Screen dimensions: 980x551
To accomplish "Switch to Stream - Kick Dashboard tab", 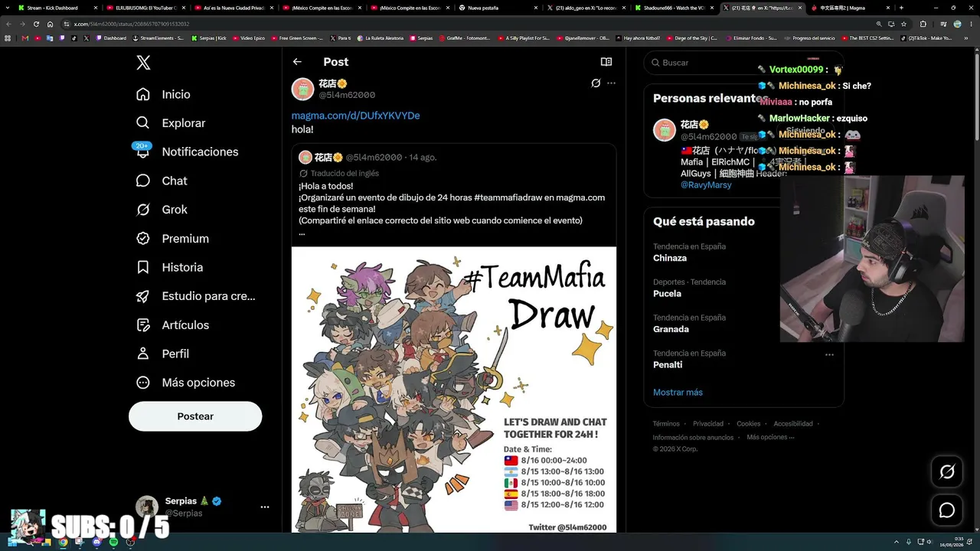I will [x=53, y=8].
